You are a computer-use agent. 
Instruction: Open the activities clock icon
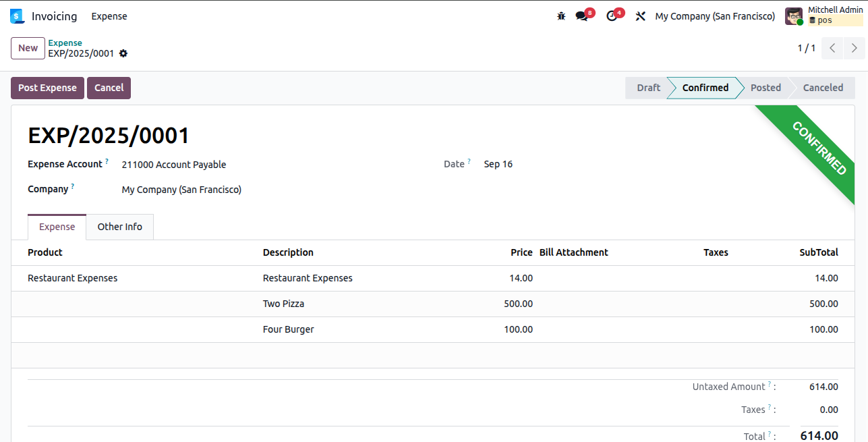click(612, 16)
